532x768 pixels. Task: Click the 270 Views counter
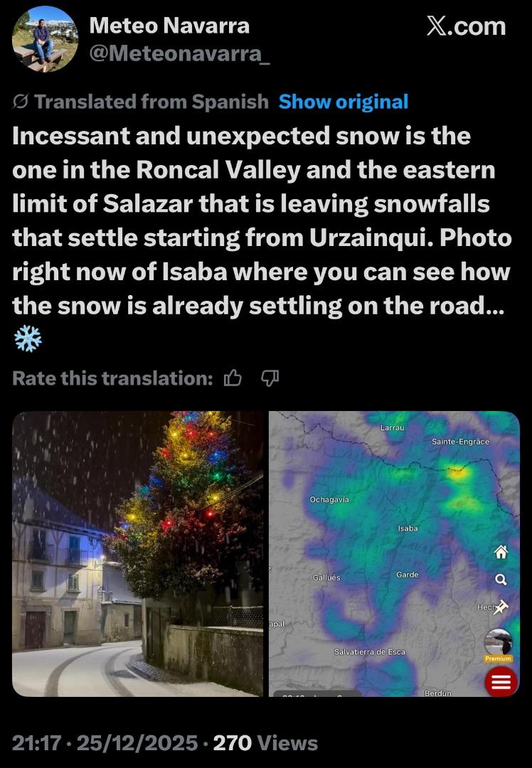click(x=265, y=743)
